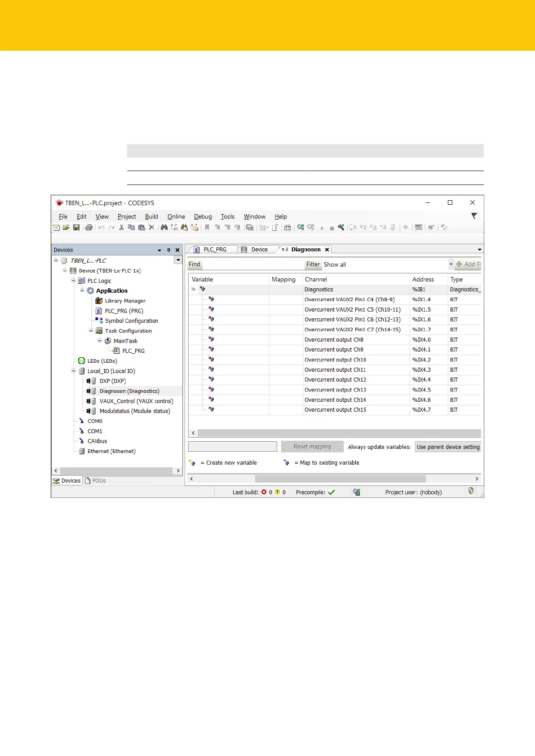Login to device via gear toolbar icon
The image size is (535, 756).
pos(301,228)
